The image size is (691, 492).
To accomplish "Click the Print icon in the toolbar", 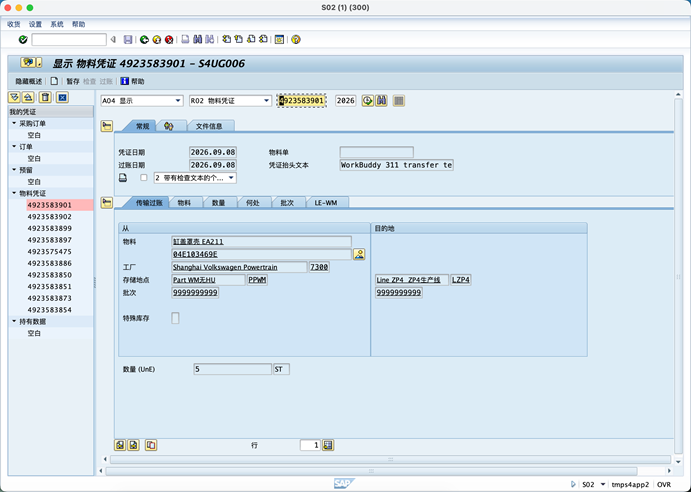I will click(186, 40).
